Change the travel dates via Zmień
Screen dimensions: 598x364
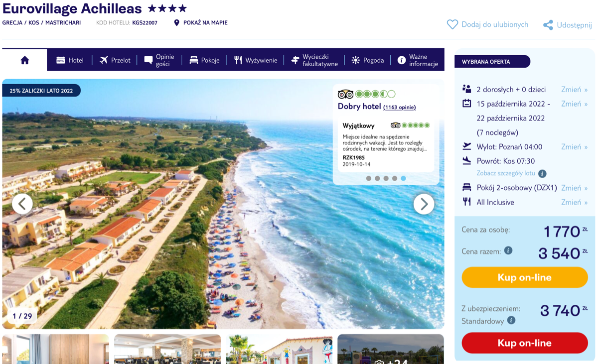pos(574,104)
